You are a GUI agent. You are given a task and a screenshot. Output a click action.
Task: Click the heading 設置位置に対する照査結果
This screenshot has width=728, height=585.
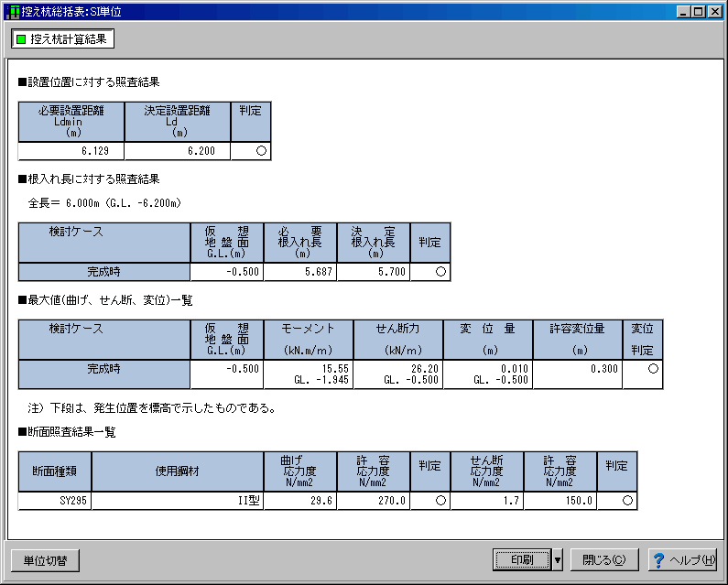(89, 82)
